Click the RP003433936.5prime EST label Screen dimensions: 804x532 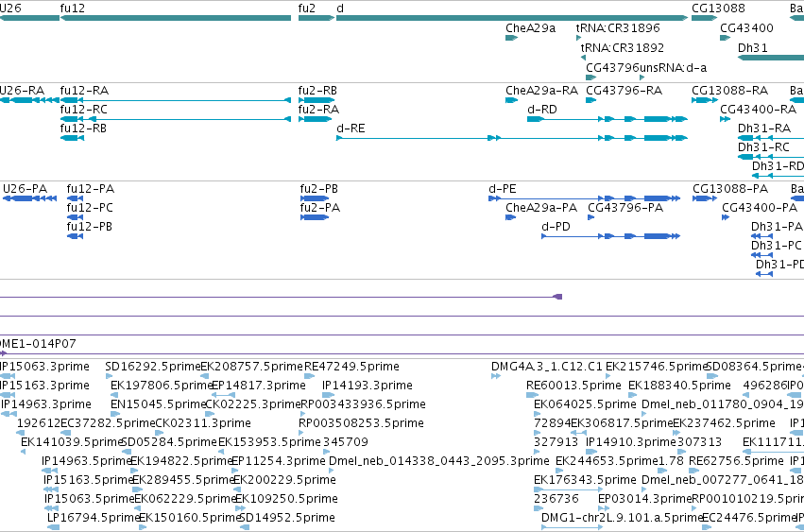(x=363, y=404)
